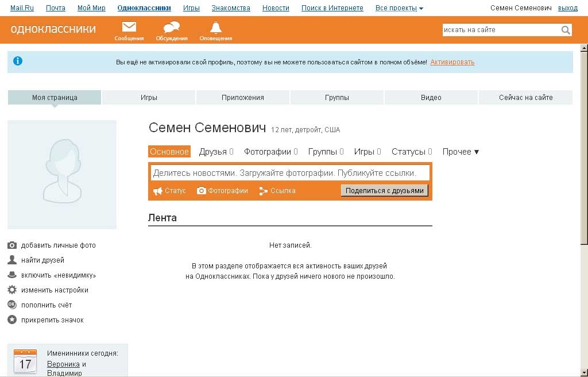
Task: Click gear icon for изменить настройки
Action: [12, 290]
